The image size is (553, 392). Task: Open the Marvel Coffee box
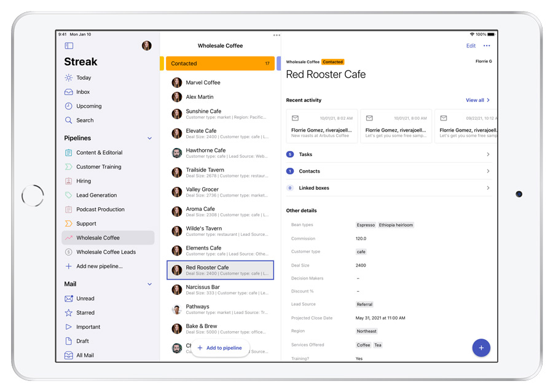click(x=220, y=82)
